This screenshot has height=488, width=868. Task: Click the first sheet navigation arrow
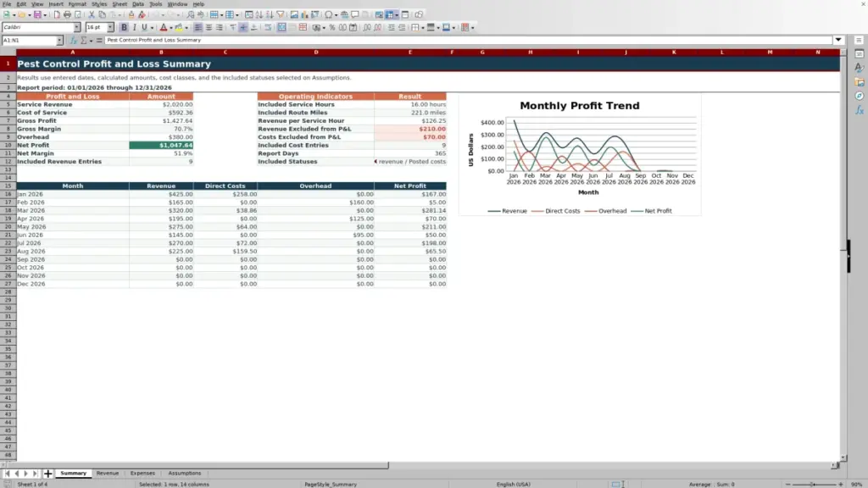(7, 474)
